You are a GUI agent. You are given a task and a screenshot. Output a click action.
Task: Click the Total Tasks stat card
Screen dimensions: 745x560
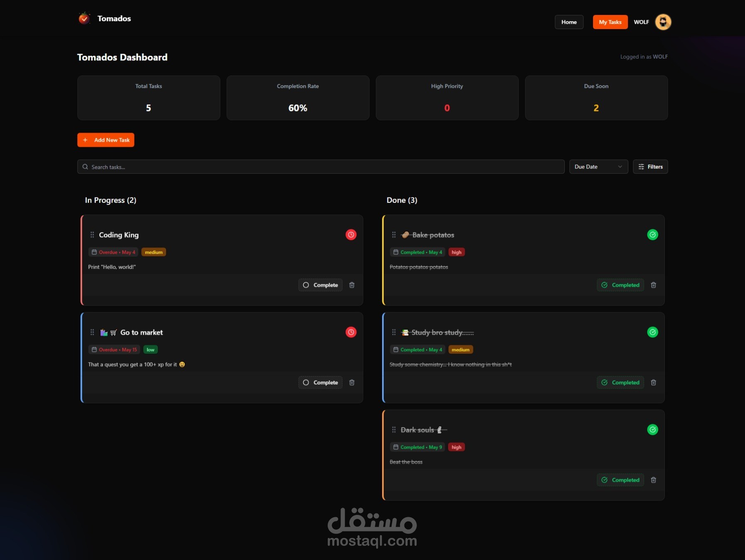(149, 98)
